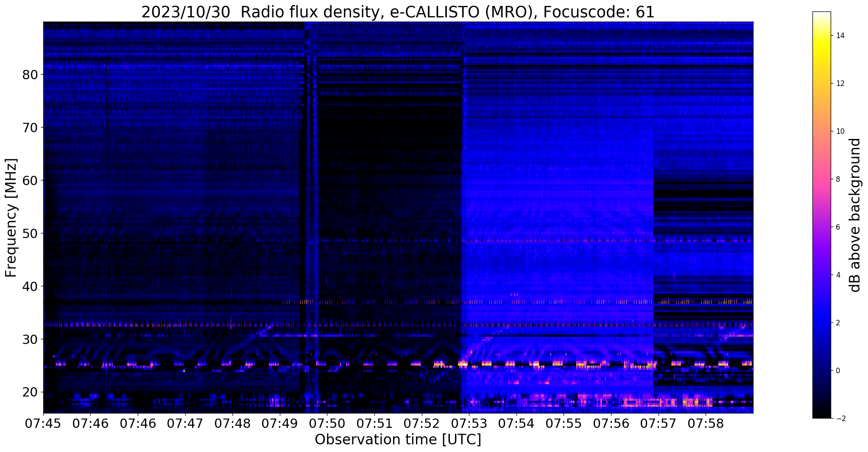Click the colorbar gradient scale
The image size is (868, 452).
(821, 215)
